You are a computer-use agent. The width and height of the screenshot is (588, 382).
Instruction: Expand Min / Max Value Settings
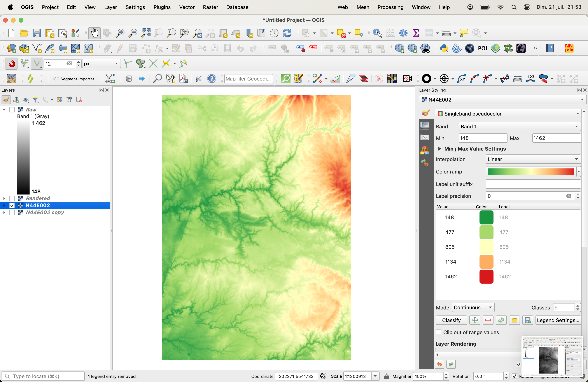point(439,149)
